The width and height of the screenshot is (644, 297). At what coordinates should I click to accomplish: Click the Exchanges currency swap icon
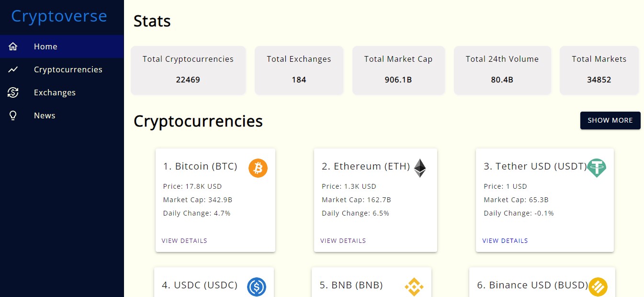pos(13,92)
